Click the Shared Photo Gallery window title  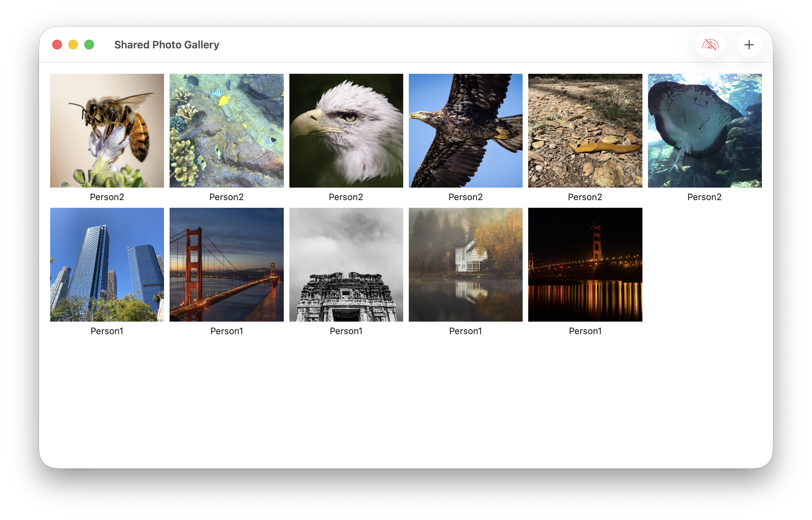point(167,45)
